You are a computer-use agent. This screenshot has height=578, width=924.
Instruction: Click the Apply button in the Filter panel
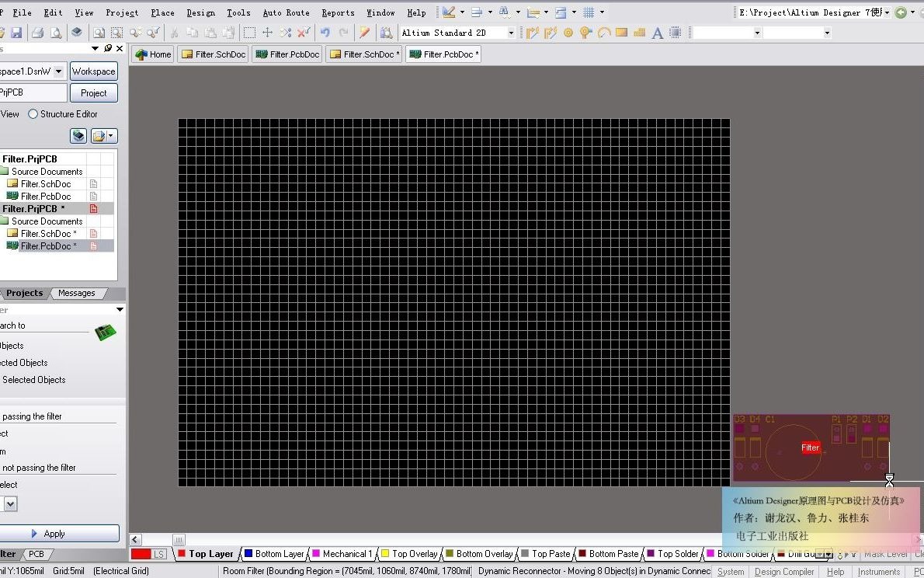pyautogui.click(x=54, y=534)
